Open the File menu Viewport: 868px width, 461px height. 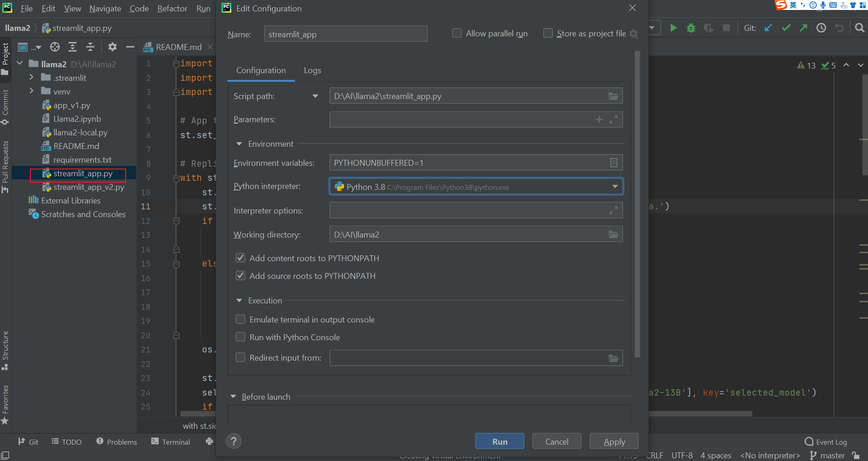27,9
